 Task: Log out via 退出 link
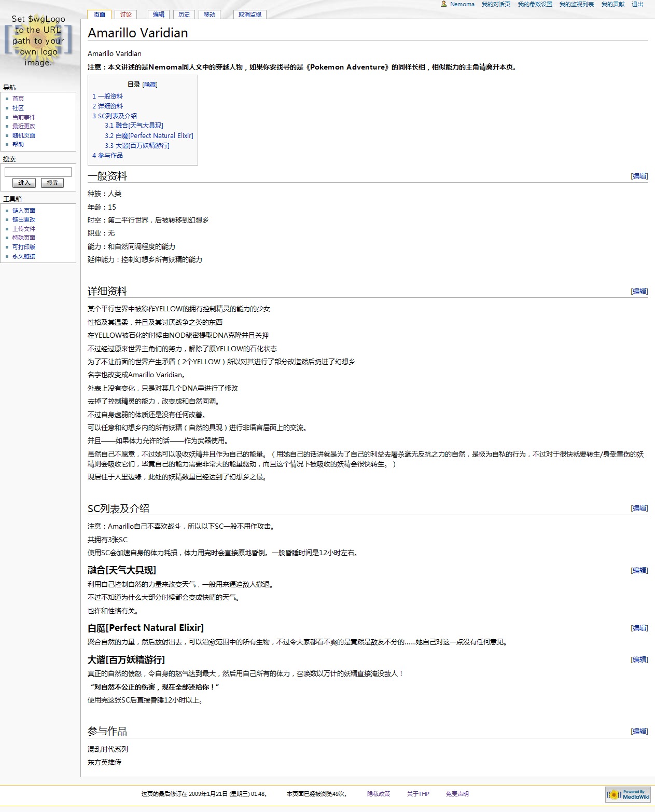click(x=637, y=4)
